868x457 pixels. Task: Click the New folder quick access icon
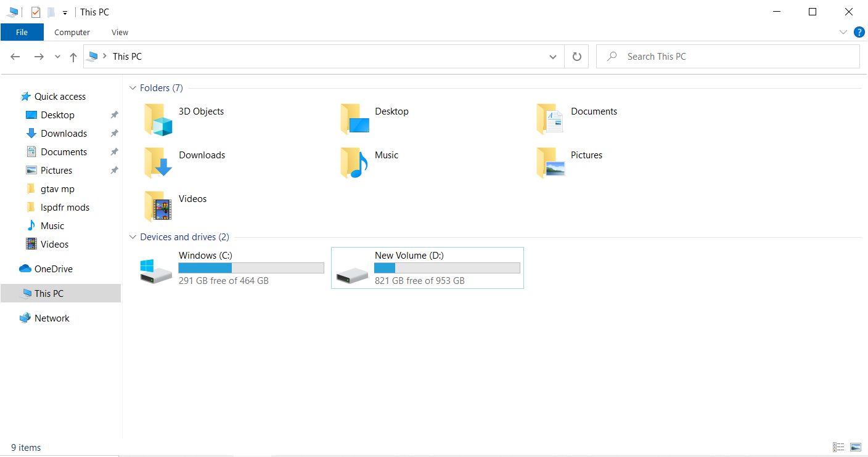tap(51, 12)
